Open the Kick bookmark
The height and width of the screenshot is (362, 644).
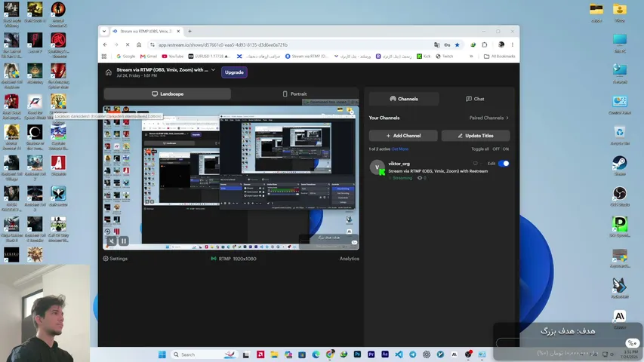424,57
